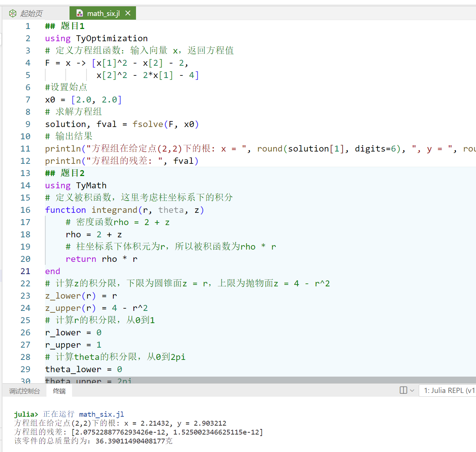Close the math_six.jl tab
This screenshot has height=452, width=476.
(x=128, y=13)
